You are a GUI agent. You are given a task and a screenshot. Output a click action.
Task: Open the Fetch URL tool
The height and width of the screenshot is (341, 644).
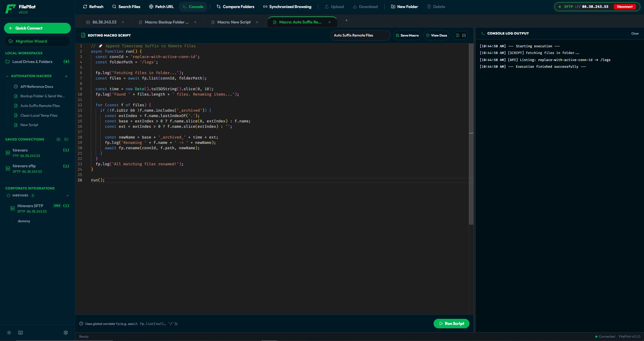[161, 7]
